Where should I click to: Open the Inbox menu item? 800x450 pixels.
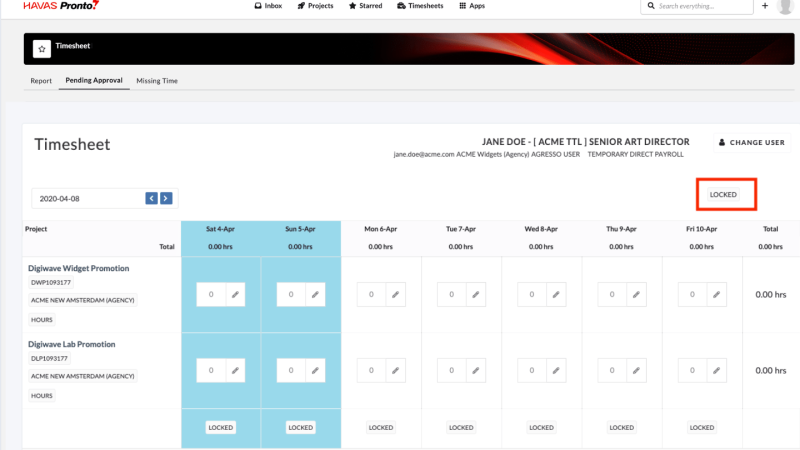click(268, 6)
